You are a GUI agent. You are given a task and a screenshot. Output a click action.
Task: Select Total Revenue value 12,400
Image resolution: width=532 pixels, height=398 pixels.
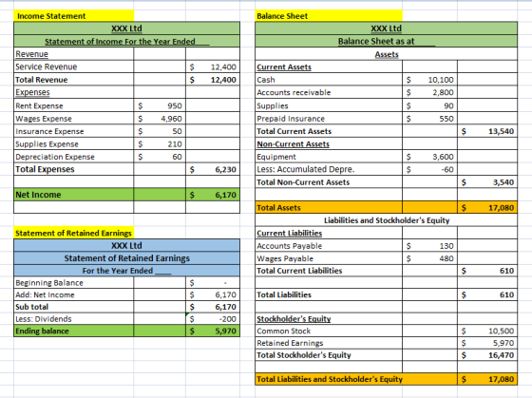[213, 80]
